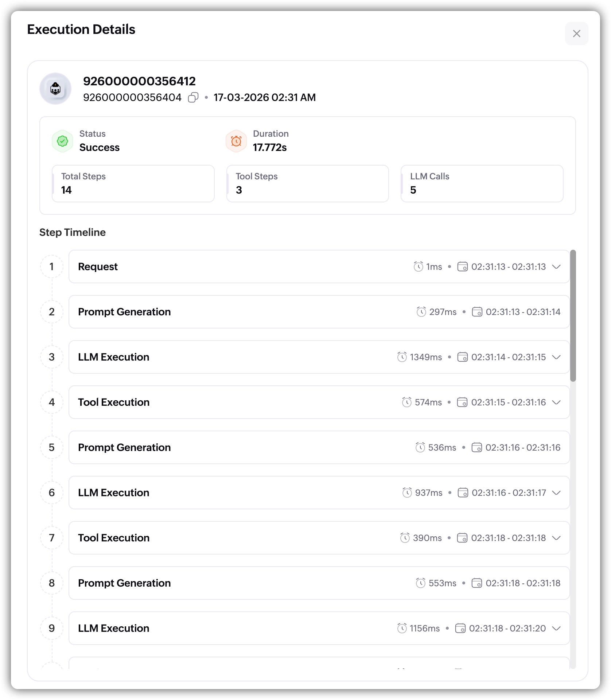Expand step 6 LLM Execution chevron
Viewport: 611px width, 700px height.
tap(556, 493)
